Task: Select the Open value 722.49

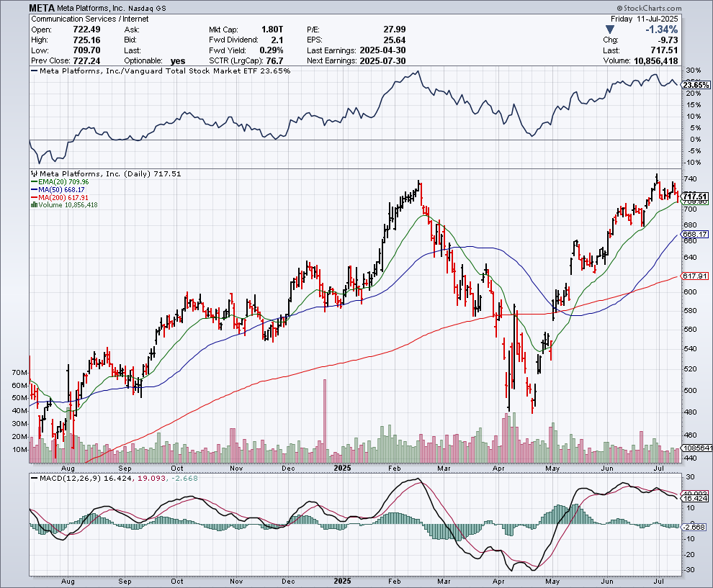Action: [87, 29]
